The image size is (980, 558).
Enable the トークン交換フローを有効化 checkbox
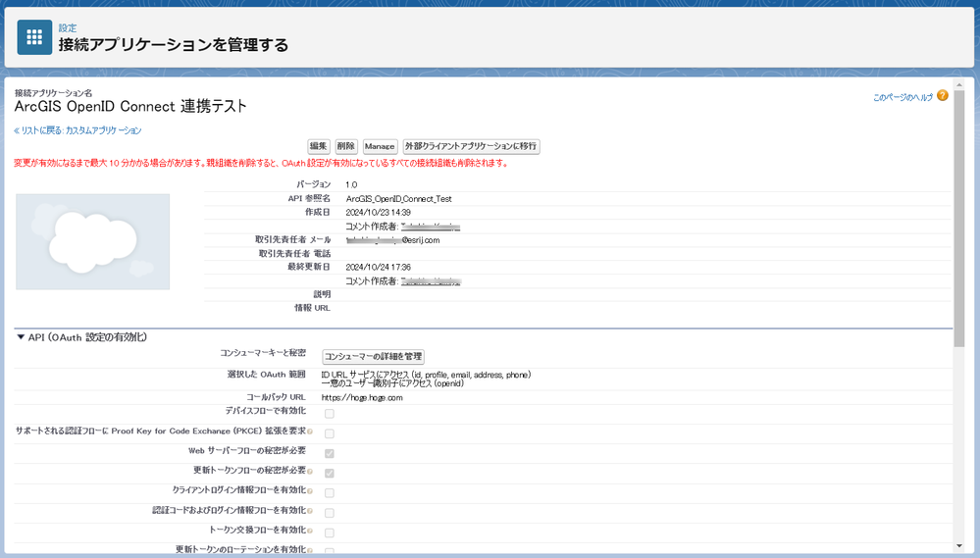click(330, 533)
